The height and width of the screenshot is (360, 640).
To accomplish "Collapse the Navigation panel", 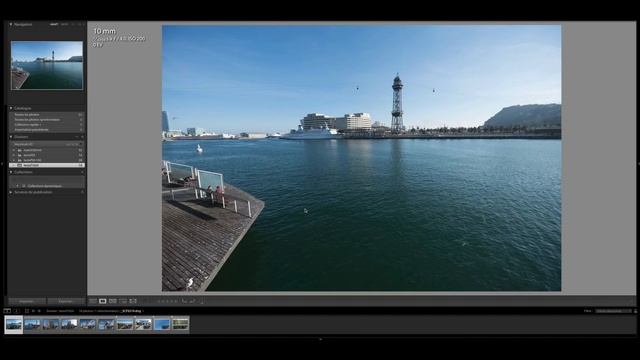I will point(11,24).
